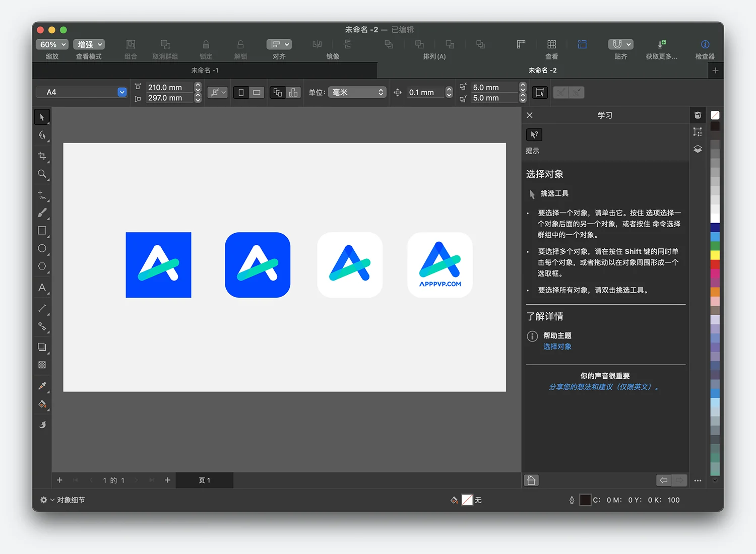The height and width of the screenshot is (554, 756).
Task: Click the fill 无 indicator in status bar
Action: pyautogui.click(x=467, y=500)
